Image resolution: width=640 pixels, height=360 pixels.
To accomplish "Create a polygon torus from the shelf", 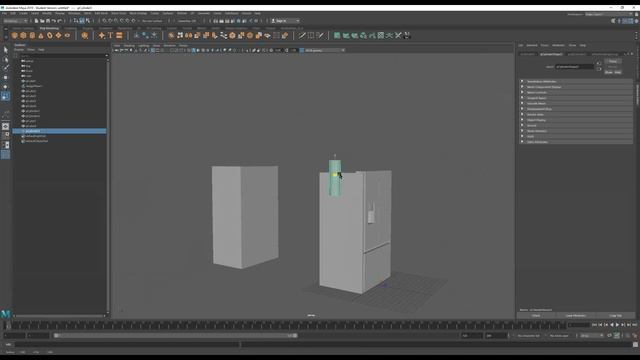I will click(50, 36).
